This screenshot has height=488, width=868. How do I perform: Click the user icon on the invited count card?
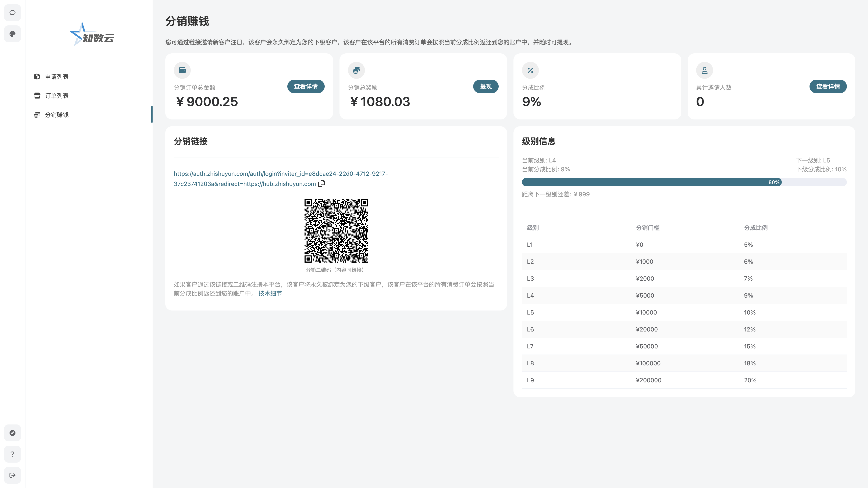(x=704, y=70)
